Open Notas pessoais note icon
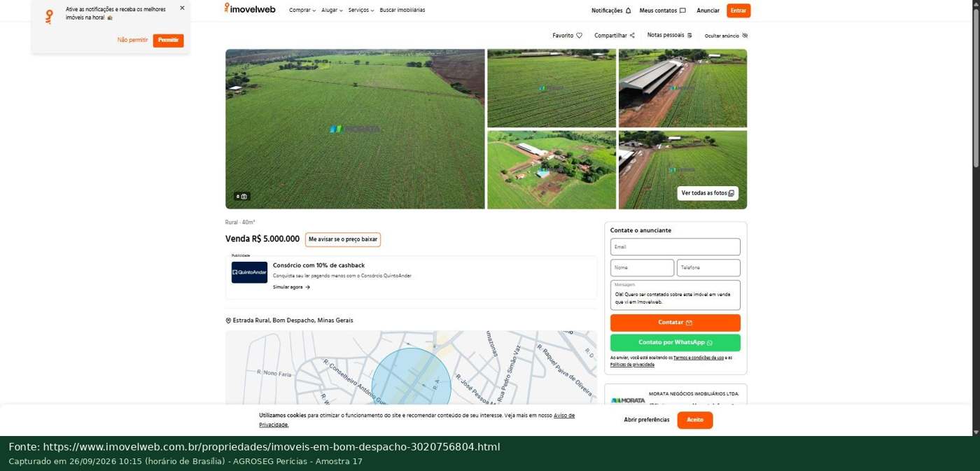This screenshot has height=471, width=980. pos(689,36)
